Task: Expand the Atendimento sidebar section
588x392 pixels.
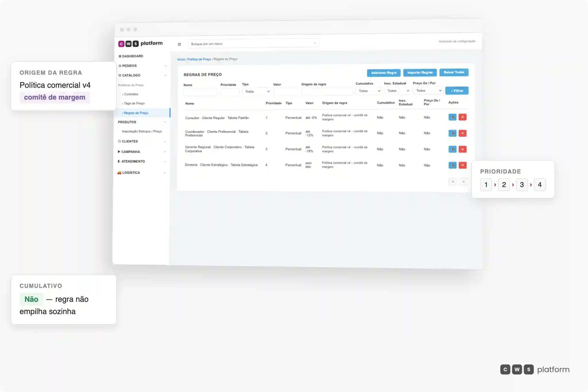Action: click(x=142, y=161)
